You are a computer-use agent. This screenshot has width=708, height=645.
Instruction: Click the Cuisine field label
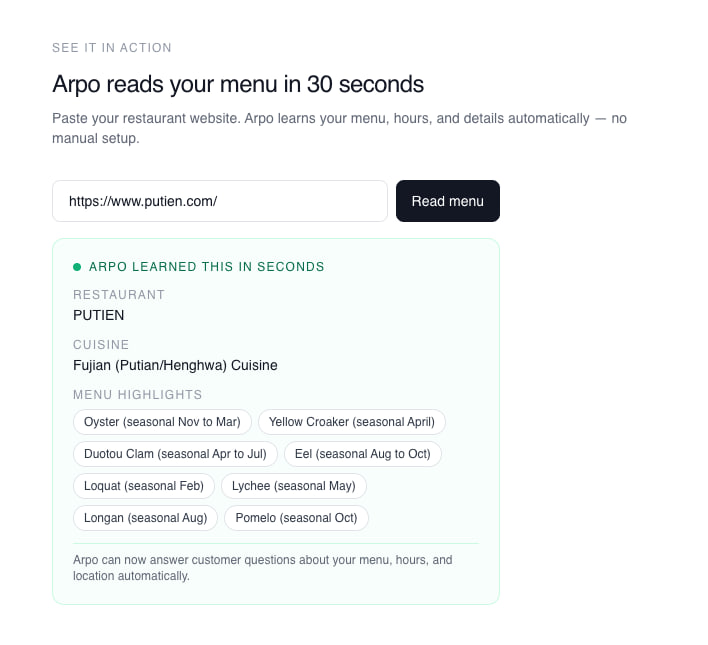101,345
